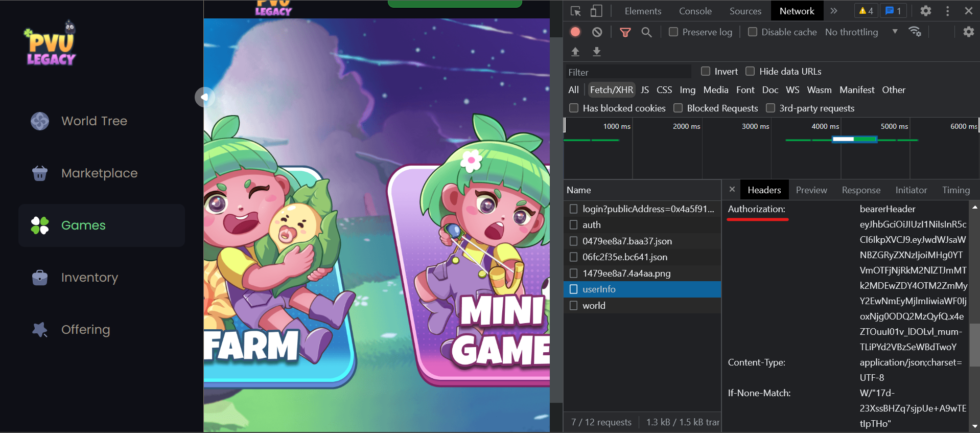Check Has blocked cookies checkbox

tap(574, 108)
